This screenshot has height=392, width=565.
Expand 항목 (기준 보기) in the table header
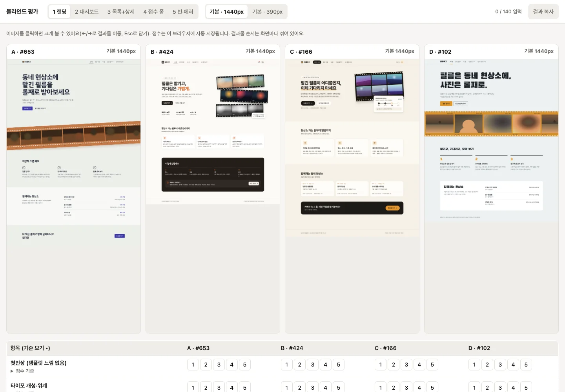pyautogui.click(x=30, y=348)
